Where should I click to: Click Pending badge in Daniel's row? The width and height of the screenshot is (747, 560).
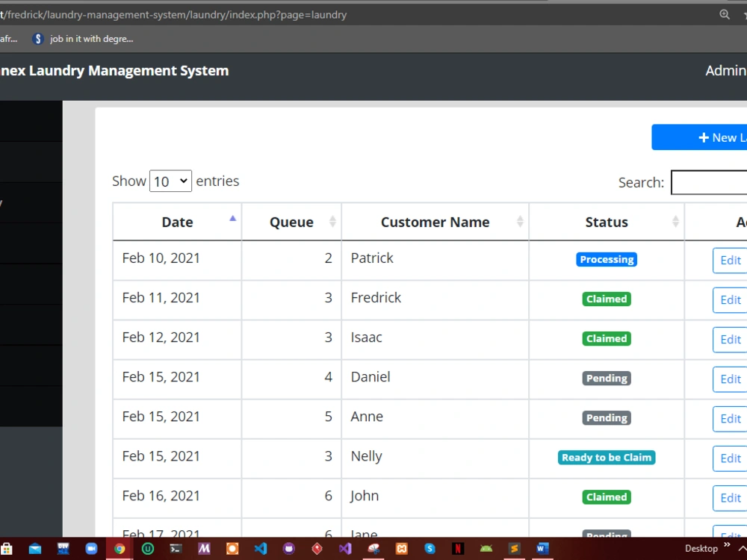(607, 378)
